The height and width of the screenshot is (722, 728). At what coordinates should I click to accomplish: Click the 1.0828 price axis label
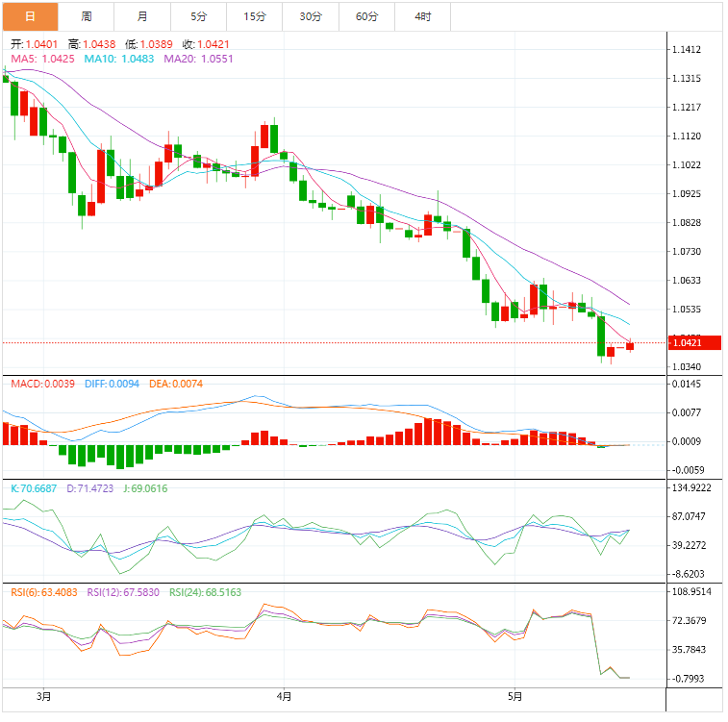[x=687, y=223]
